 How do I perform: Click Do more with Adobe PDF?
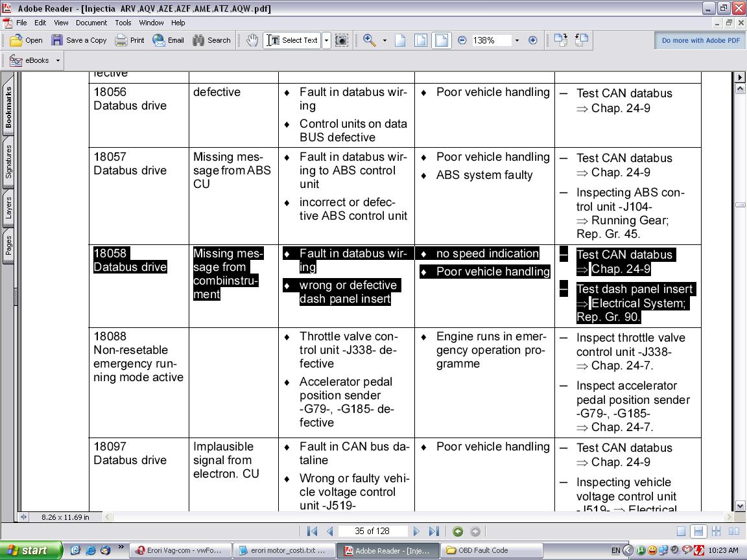(x=700, y=40)
